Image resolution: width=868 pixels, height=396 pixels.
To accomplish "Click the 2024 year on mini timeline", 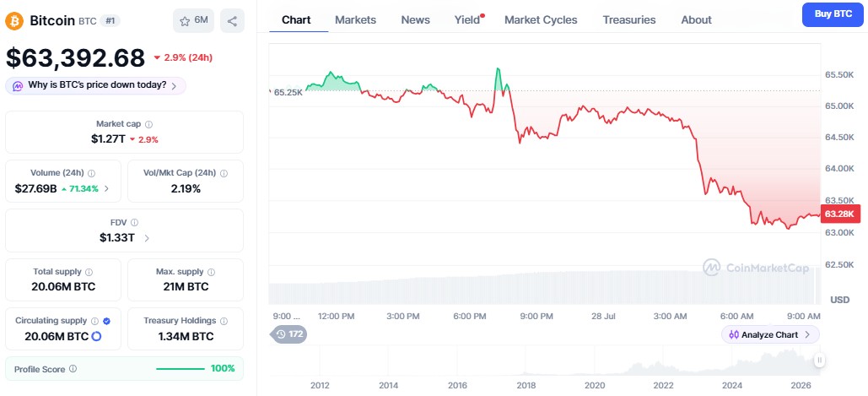I will point(732,385).
